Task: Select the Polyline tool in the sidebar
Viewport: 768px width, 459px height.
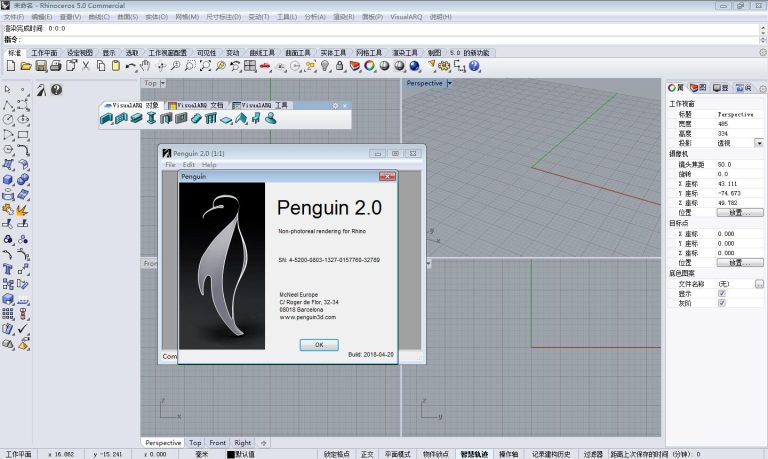Action: pos(8,105)
